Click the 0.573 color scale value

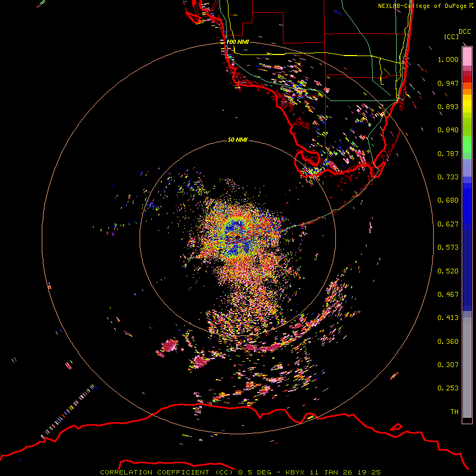448,248
